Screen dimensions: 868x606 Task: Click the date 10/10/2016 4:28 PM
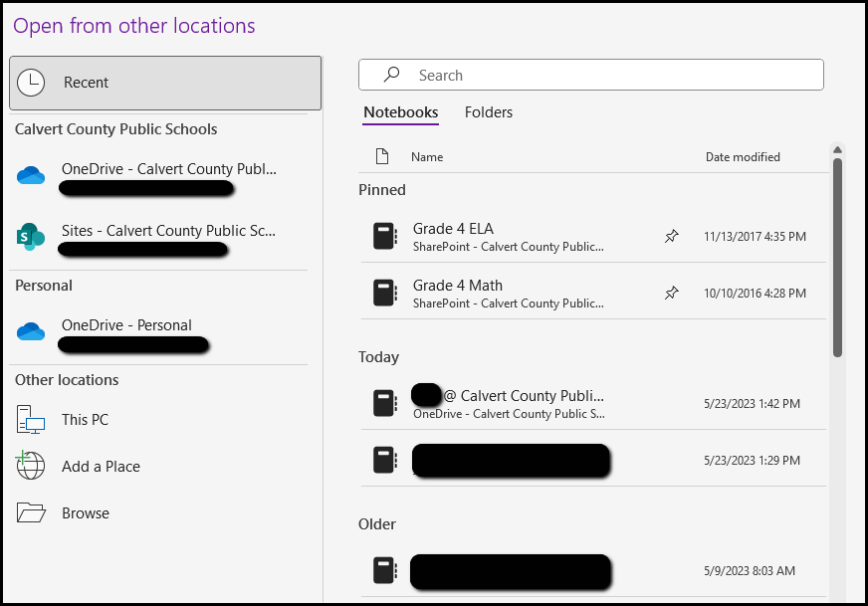point(755,294)
